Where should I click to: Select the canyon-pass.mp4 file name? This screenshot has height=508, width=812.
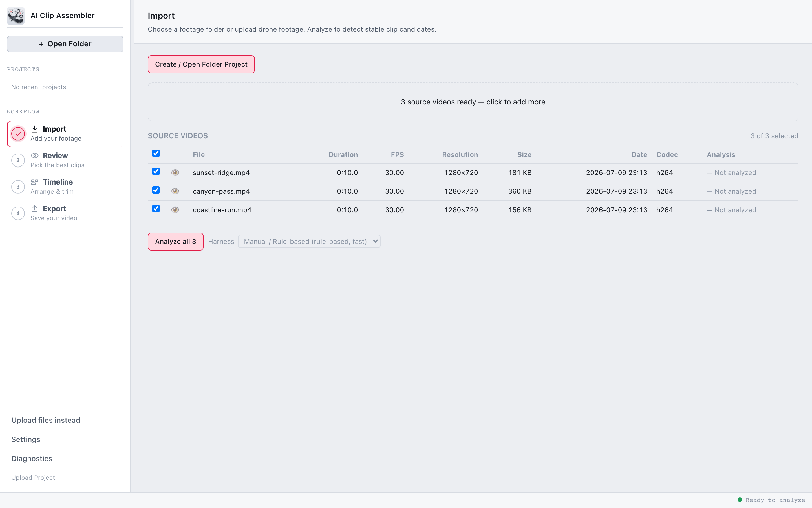click(x=221, y=191)
